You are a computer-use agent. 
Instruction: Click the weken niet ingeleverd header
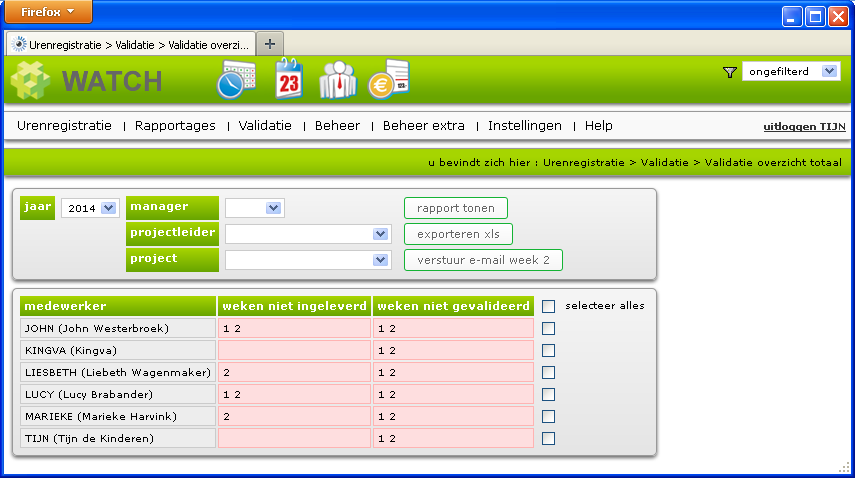294,306
